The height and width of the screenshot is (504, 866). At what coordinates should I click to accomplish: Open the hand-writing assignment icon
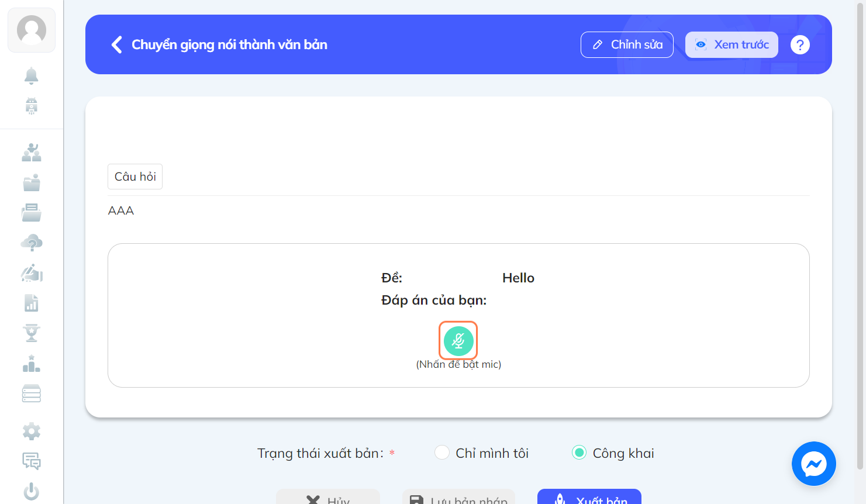[x=32, y=273]
